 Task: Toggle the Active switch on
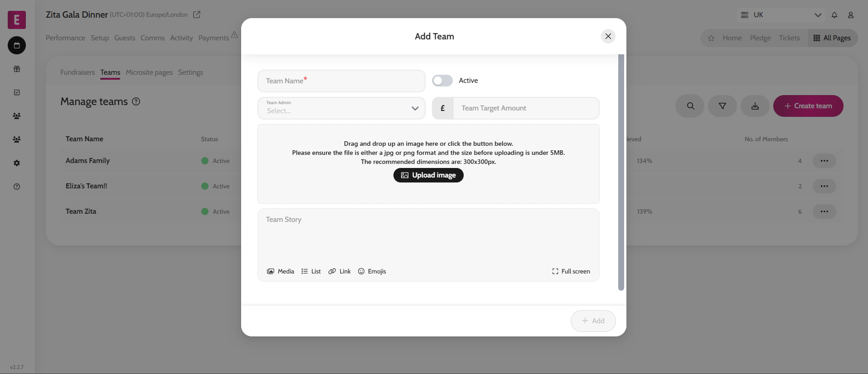coord(442,81)
